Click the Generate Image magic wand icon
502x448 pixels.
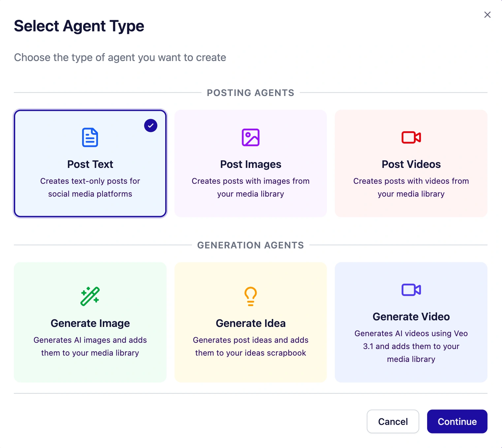(x=90, y=296)
